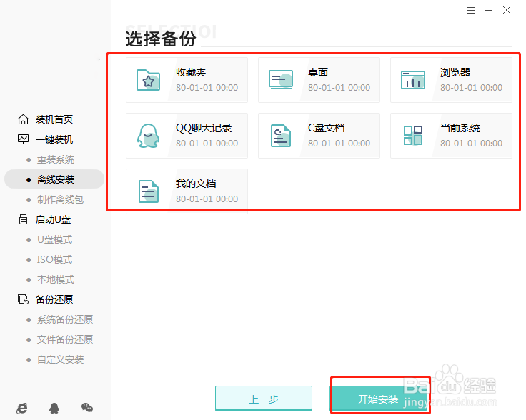Choose 本地模式 in sidebar
This screenshot has width=526, height=420.
point(56,279)
